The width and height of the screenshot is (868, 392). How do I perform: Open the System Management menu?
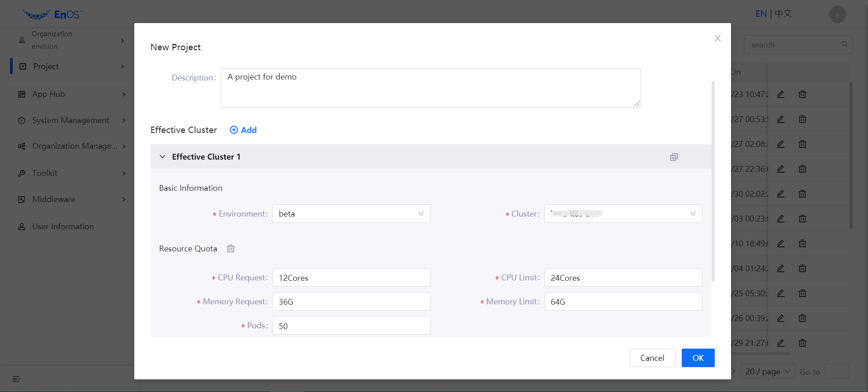pyautogui.click(x=71, y=120)
